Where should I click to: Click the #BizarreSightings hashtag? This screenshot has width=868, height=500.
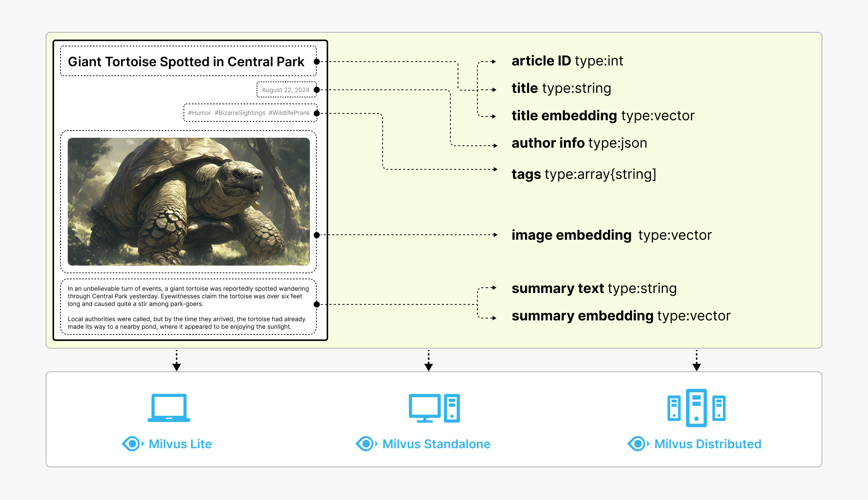click(240, 113)
